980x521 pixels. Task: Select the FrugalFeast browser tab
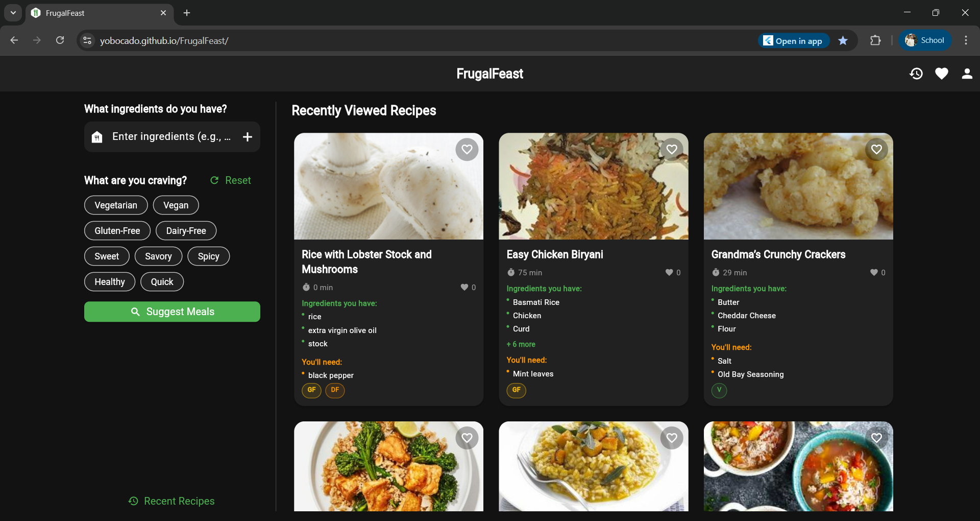coord(99,13)
